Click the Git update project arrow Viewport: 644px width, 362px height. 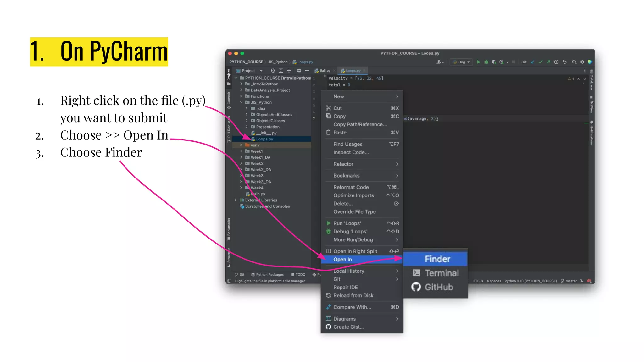pyautogui.click(x=532, y=62)
